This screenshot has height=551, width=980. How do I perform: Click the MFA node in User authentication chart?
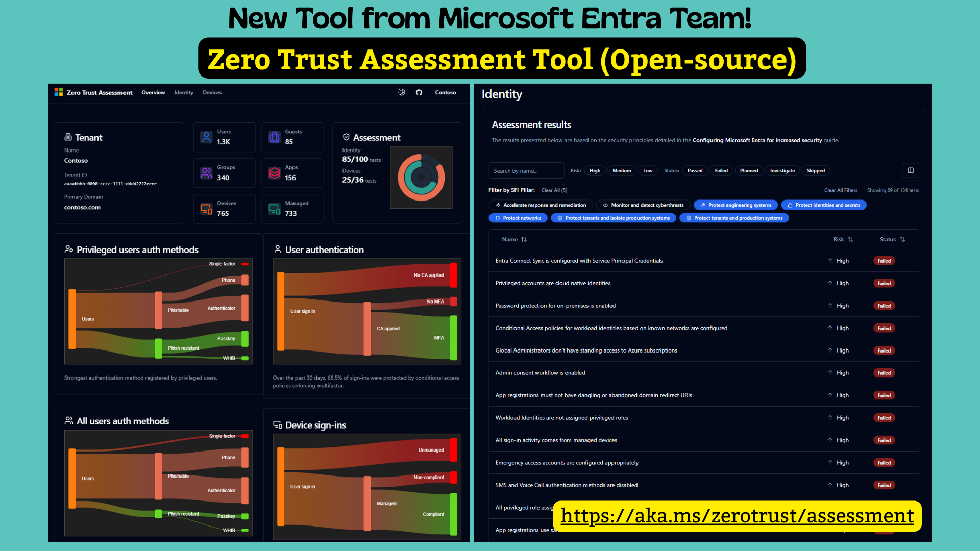(454, 338)
